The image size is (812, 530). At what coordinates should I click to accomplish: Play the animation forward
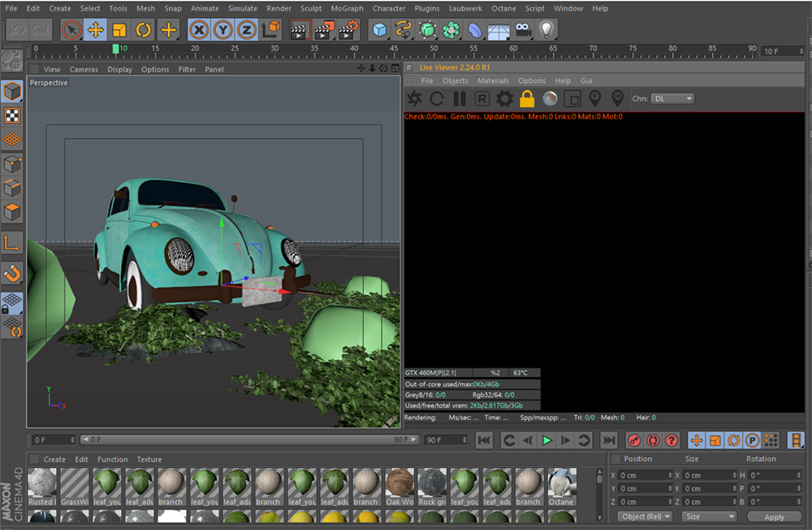[546, 440]
